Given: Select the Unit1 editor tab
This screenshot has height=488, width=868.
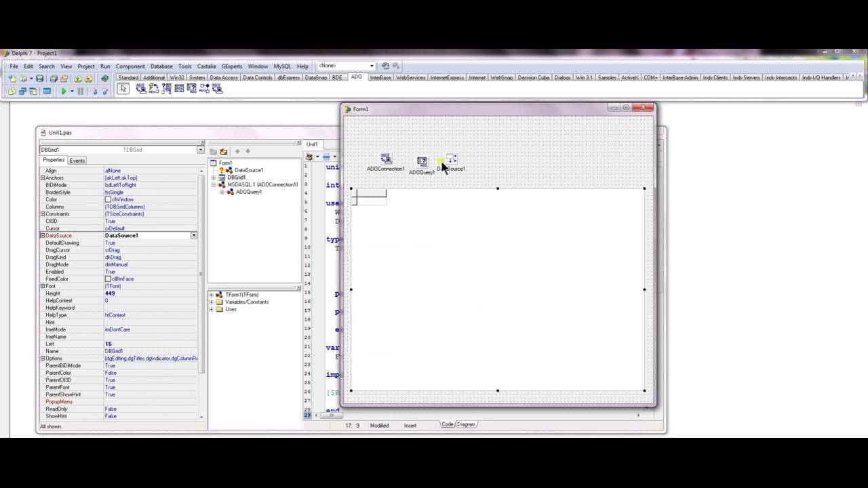Looking at the screenshot, I should 312,144.
